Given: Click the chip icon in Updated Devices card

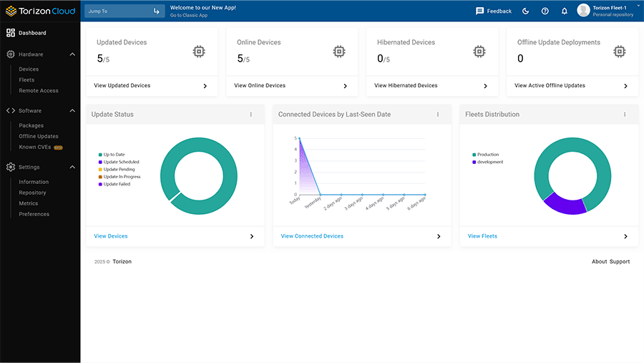Looking at the screenshot, I should coord(200,52).
